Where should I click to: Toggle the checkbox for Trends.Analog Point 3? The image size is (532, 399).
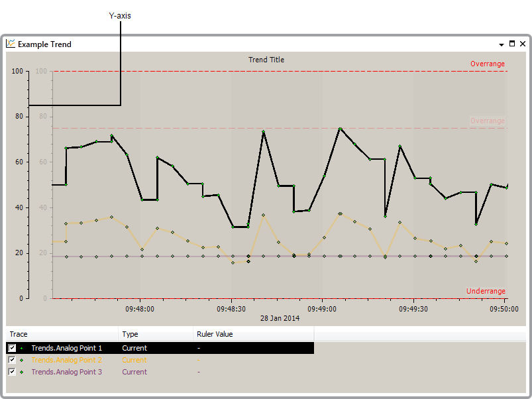(11, 372)
